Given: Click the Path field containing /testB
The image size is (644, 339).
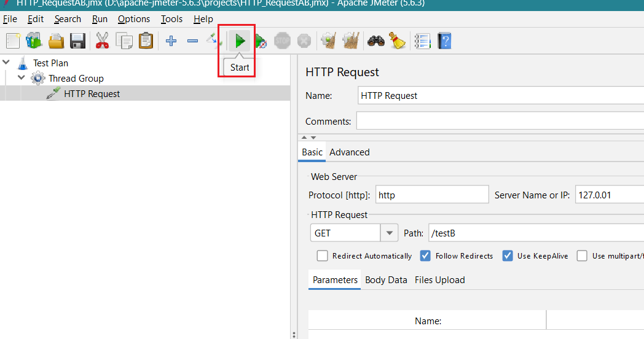Looking at the screenshot, I should pyautogui.click(x=536, y=233).
